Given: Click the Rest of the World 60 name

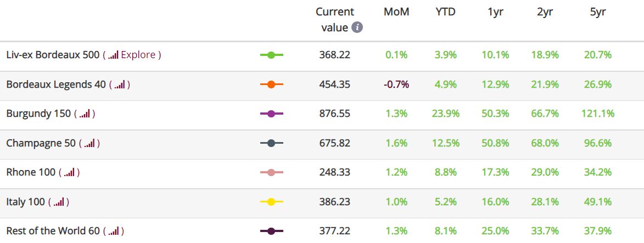Looking at the screenshot, I should [x=53, y=231].
